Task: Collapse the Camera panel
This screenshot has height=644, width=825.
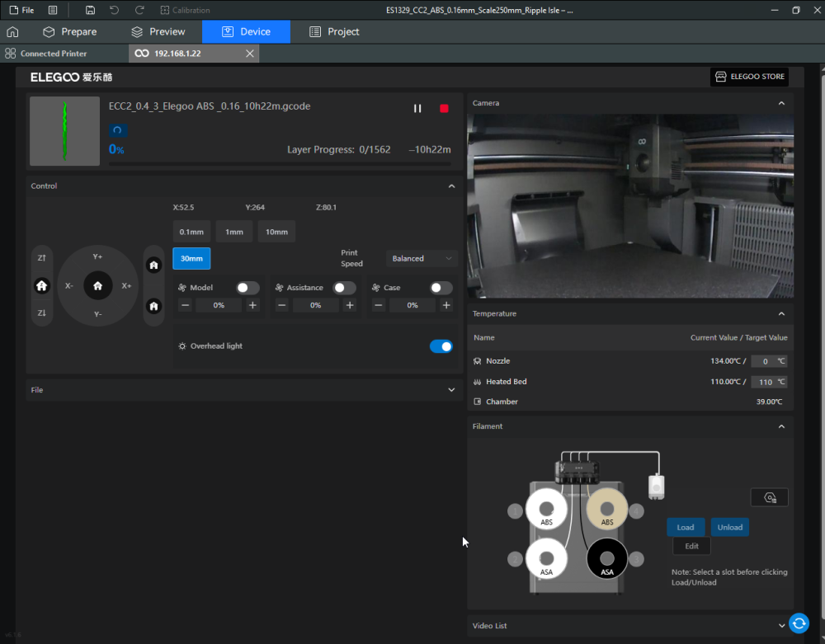Action: (781, 103)
